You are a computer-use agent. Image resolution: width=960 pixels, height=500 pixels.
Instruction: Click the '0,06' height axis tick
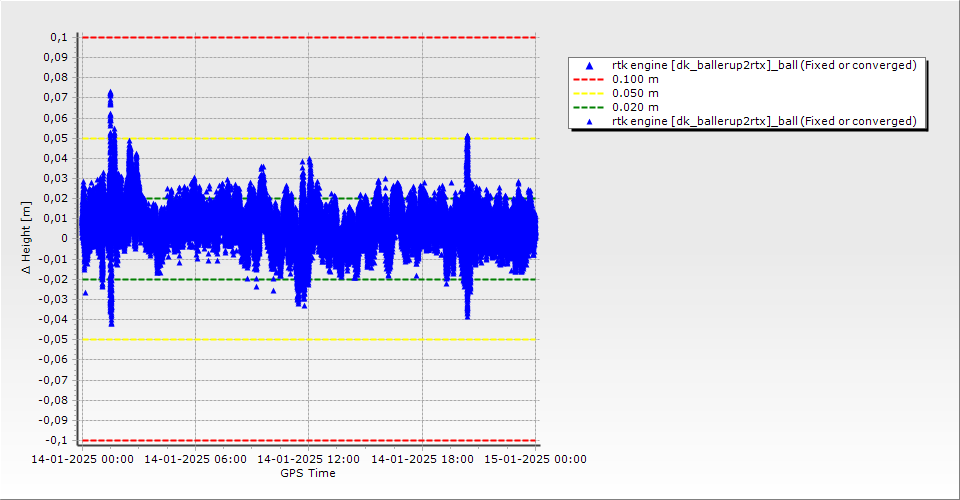[56, 118]
